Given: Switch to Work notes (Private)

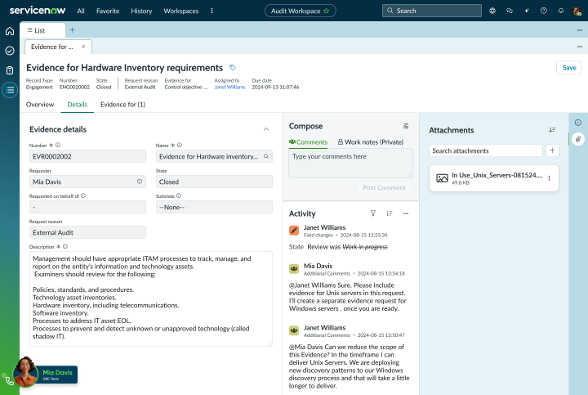Looking at the screenshot, I should [x=370, y=142].
